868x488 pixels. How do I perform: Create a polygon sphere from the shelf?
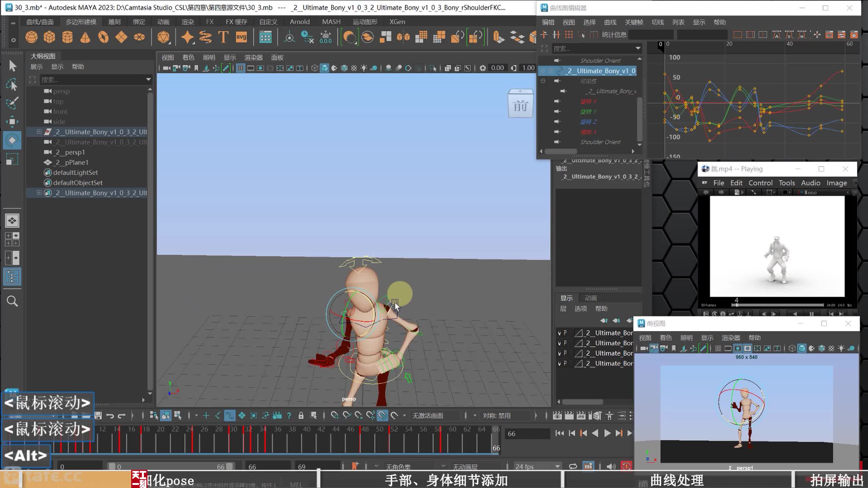click(x=32, y=37)
